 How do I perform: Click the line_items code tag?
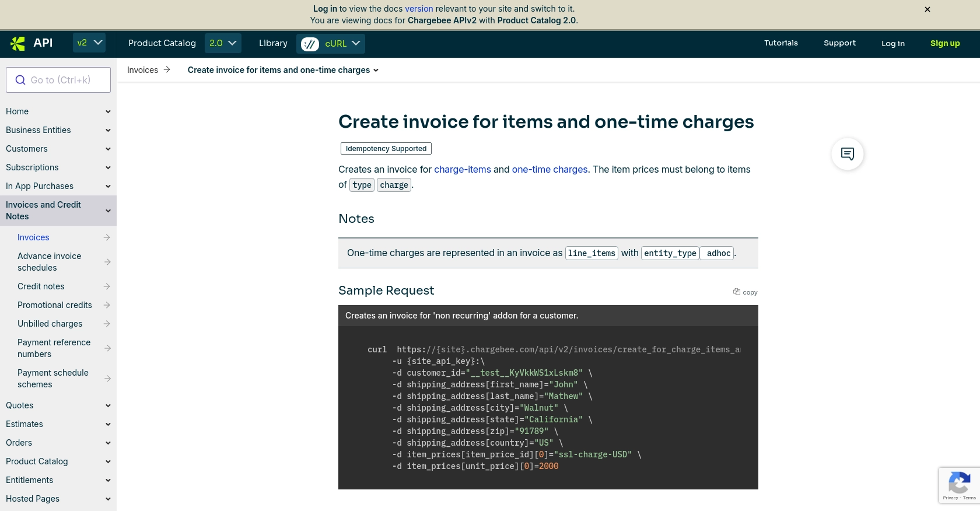(591, 253)
